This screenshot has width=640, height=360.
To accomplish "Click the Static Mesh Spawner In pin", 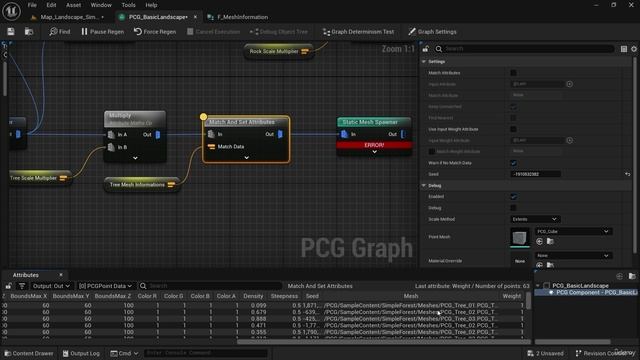I will pyautogui.click(x=344, y=134).
